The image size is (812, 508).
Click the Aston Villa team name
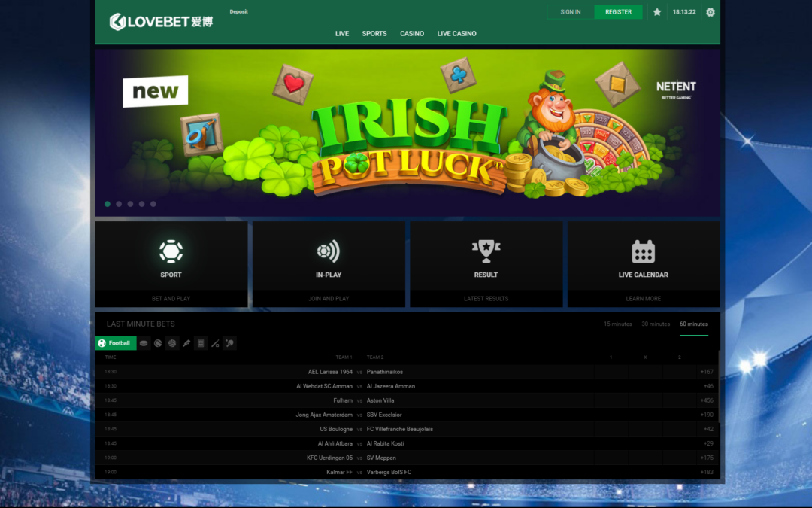click(x=380, y=400)
